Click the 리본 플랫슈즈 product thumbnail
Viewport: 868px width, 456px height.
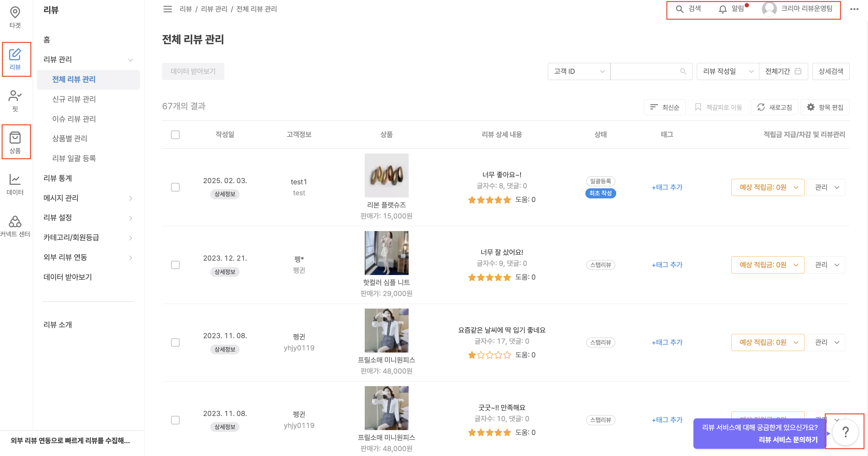tap(386, 175)
